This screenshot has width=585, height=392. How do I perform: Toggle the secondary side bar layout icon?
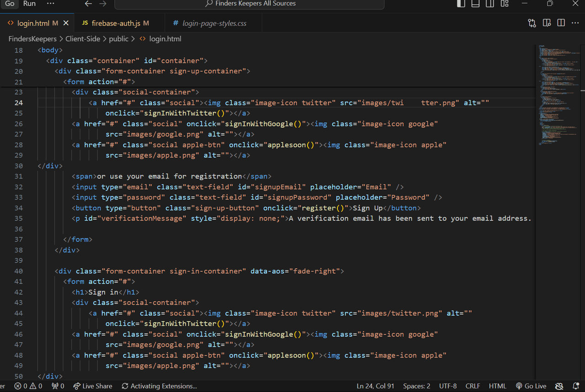tap(490, 4)
